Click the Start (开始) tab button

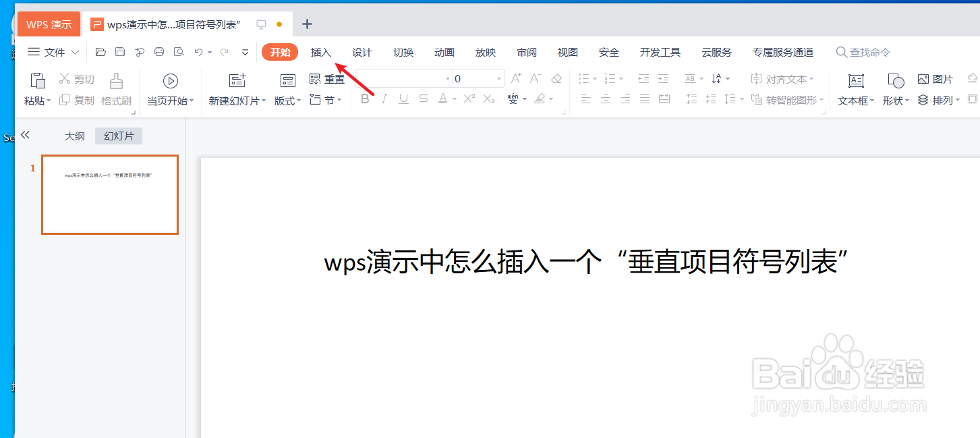[280, 52]
